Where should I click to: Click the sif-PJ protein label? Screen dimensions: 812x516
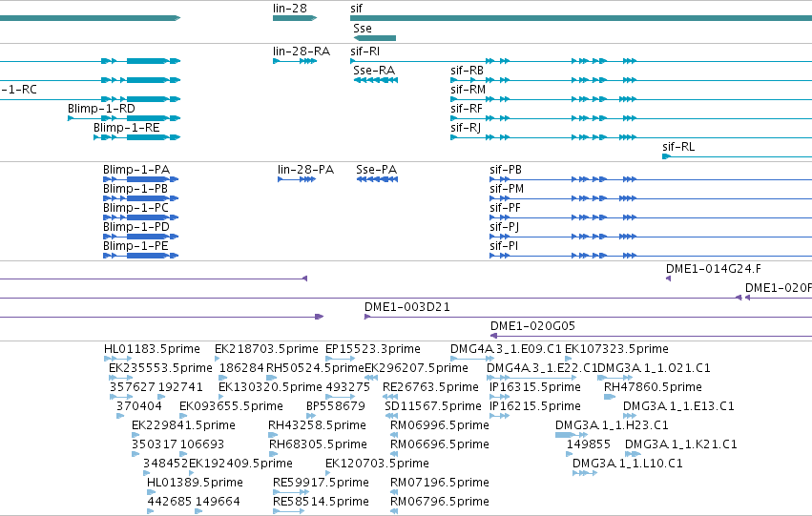pos(505,227)
